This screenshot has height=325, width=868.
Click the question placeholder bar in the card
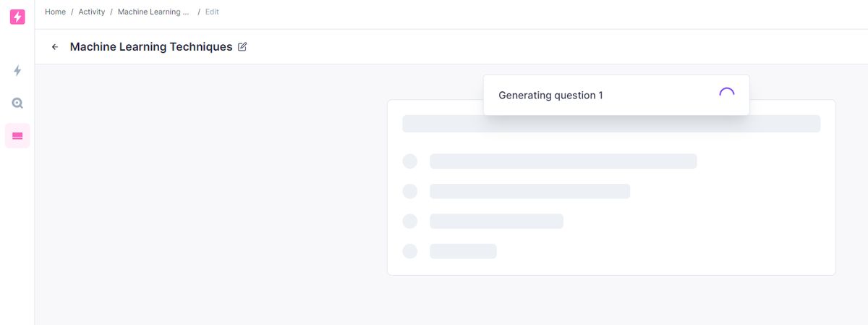[x=611, y=123]
